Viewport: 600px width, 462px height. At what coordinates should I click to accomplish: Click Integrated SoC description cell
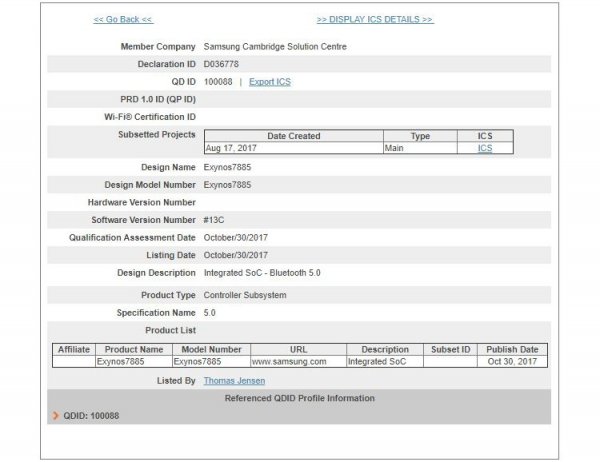(x=385, y=362)
